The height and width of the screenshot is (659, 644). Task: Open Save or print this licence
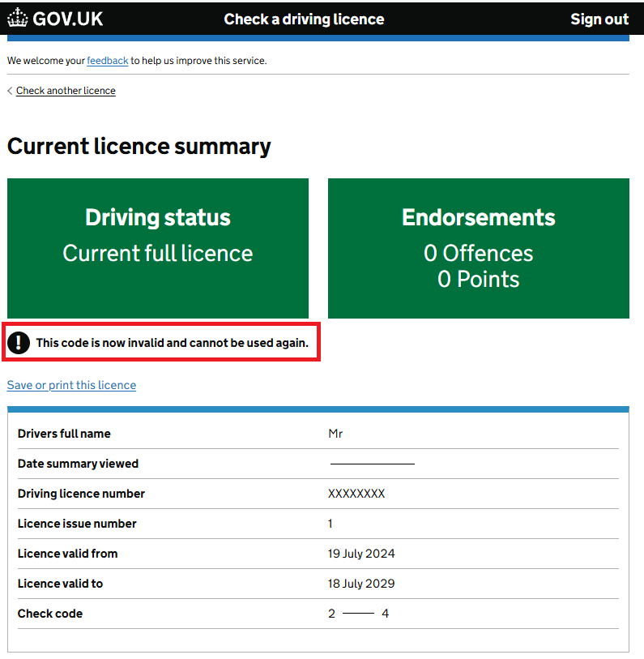pos(71,385)
